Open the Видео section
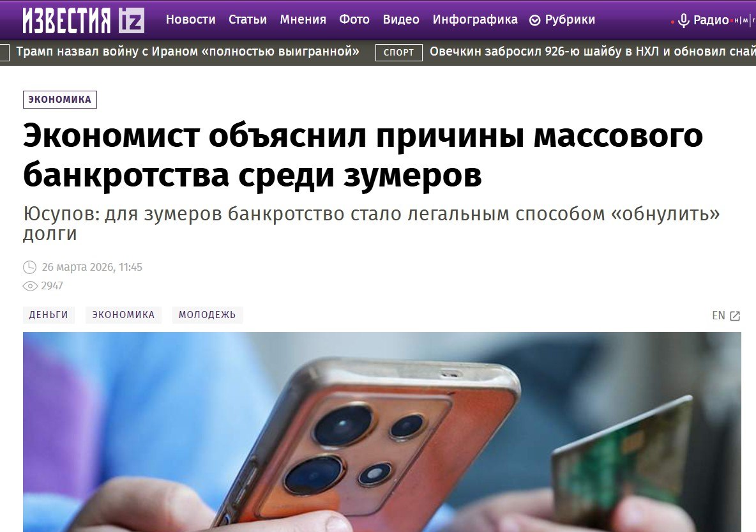This screenshot has height=532, width=756. pos(401,20)
